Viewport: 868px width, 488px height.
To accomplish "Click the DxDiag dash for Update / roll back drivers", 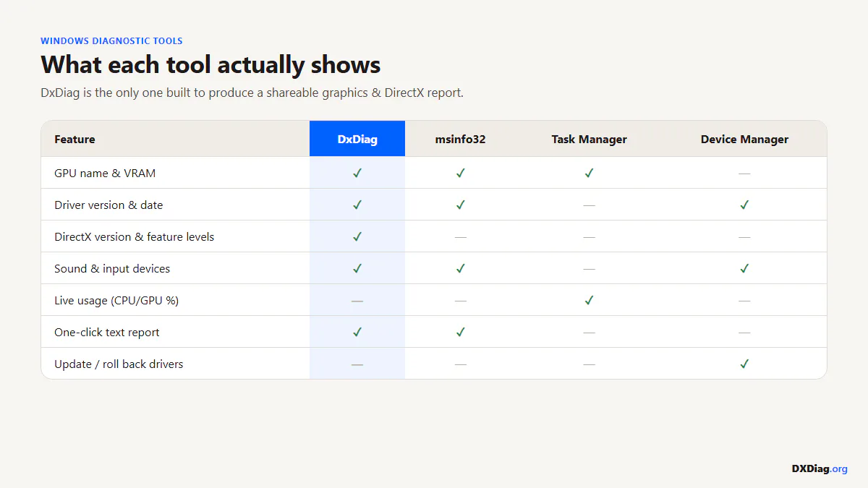I will [x=357, y=364].
